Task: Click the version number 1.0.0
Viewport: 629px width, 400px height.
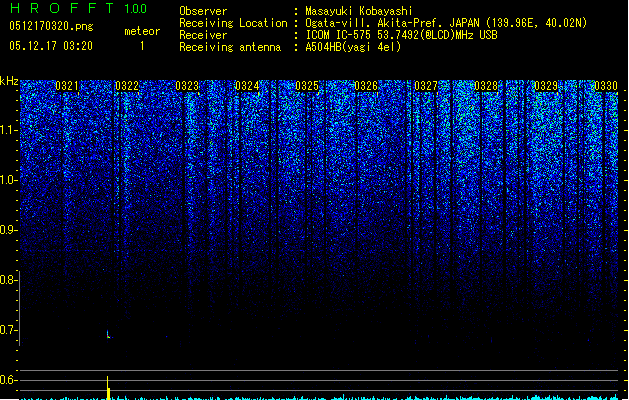Action: pos(135,9)
